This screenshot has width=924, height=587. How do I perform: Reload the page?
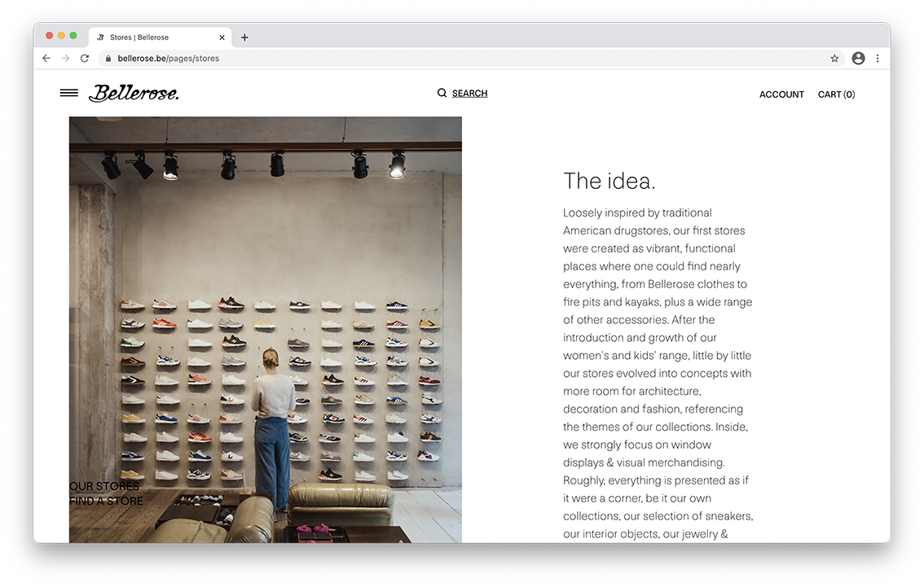85,59
